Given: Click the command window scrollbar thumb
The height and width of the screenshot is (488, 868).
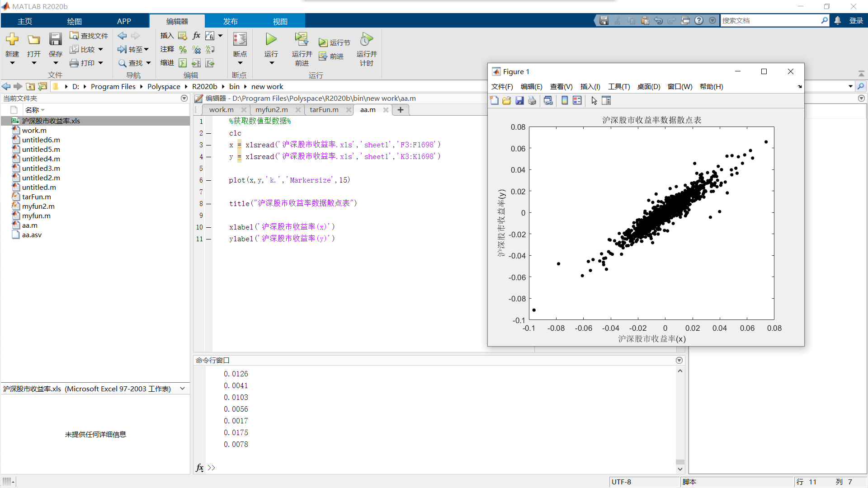Looking at the screenshot, I should [x=680, y=462].
